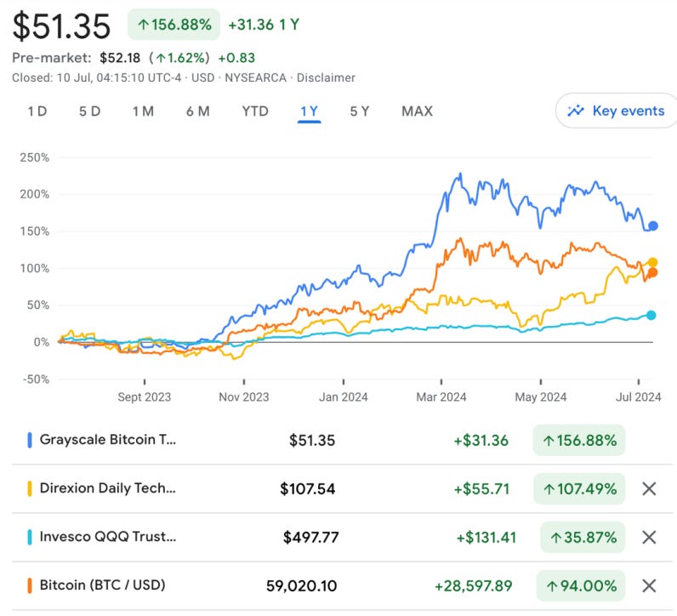Click the pre-market 1.62% change
This screenshot has height=616, width=677.
(x=179, y=58)
